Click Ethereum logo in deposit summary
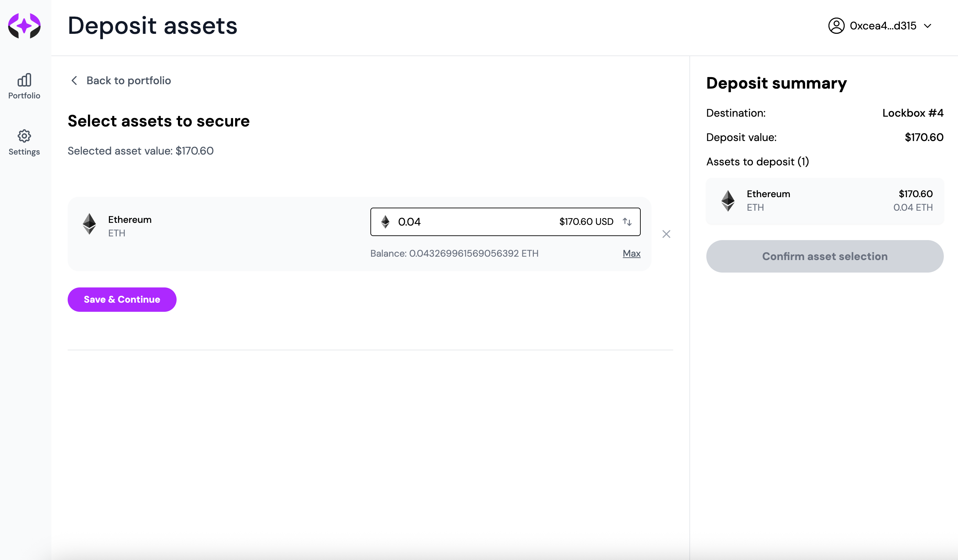 tap(728, 201)
